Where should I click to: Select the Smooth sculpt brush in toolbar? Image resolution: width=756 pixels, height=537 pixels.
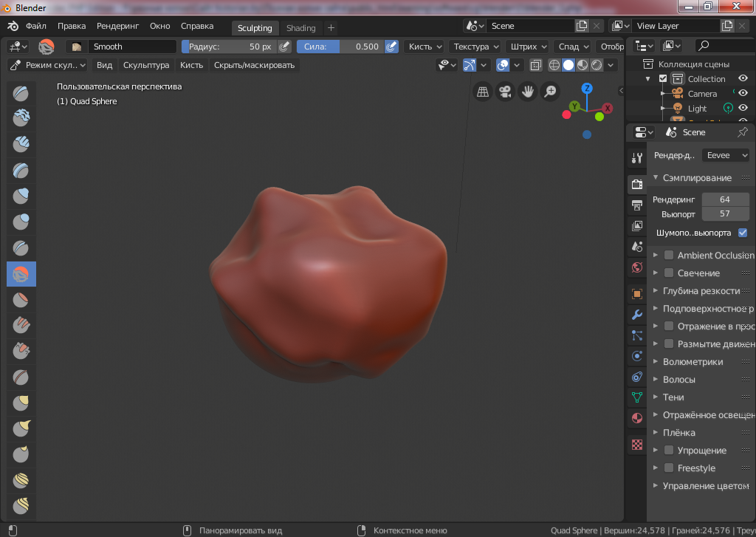(x=21, y=275)
